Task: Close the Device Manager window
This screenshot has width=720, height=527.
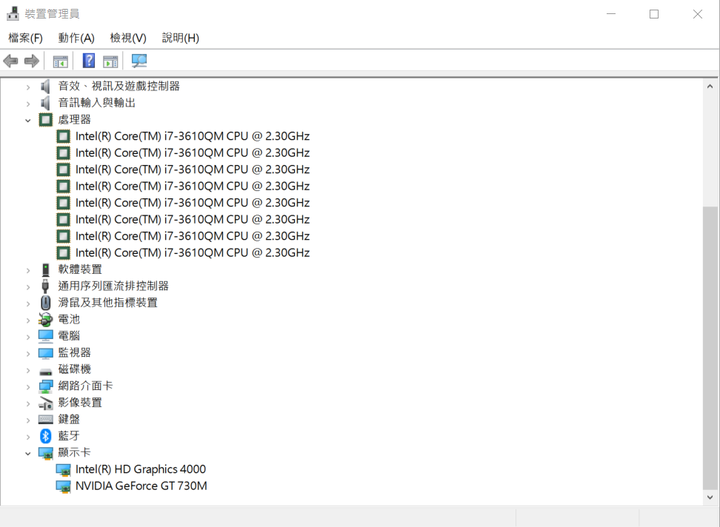Action: pos(698,14)
